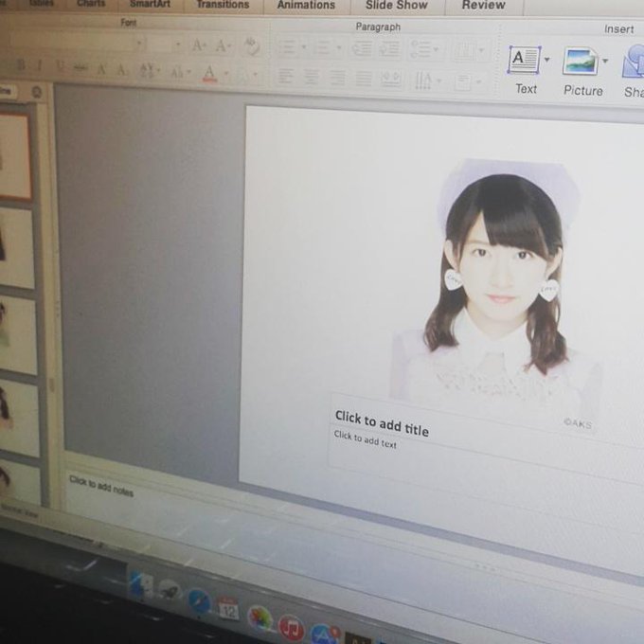Viewport: 644px width, 644px height.
Task: Switch to the SmartArt tab
Action: [x=151, y=4]
